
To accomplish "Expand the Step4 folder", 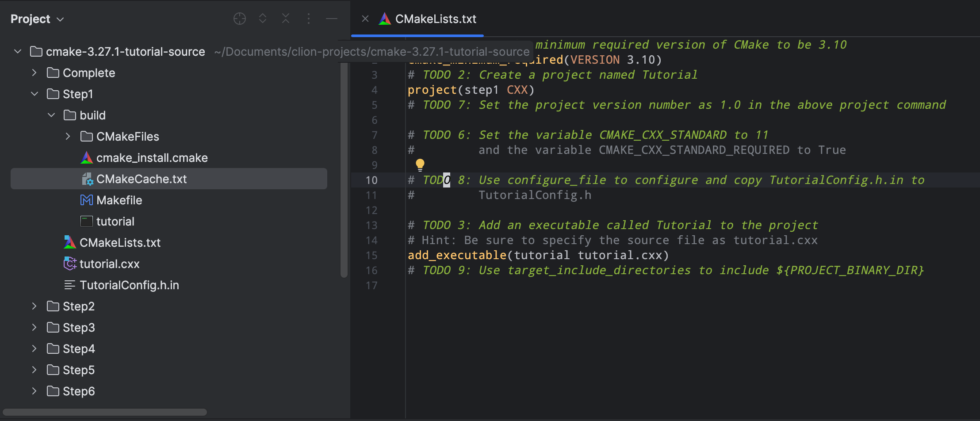I will [34, 348].
